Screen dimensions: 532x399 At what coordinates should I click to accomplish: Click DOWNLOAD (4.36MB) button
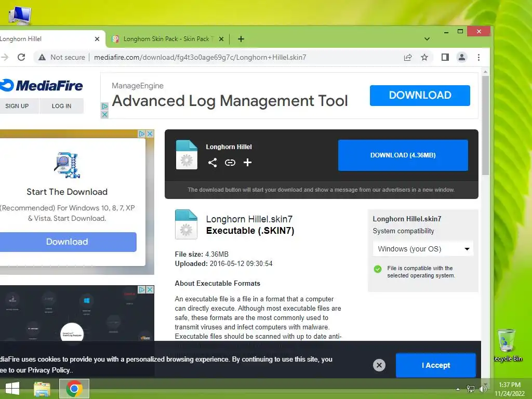[403, 155]
